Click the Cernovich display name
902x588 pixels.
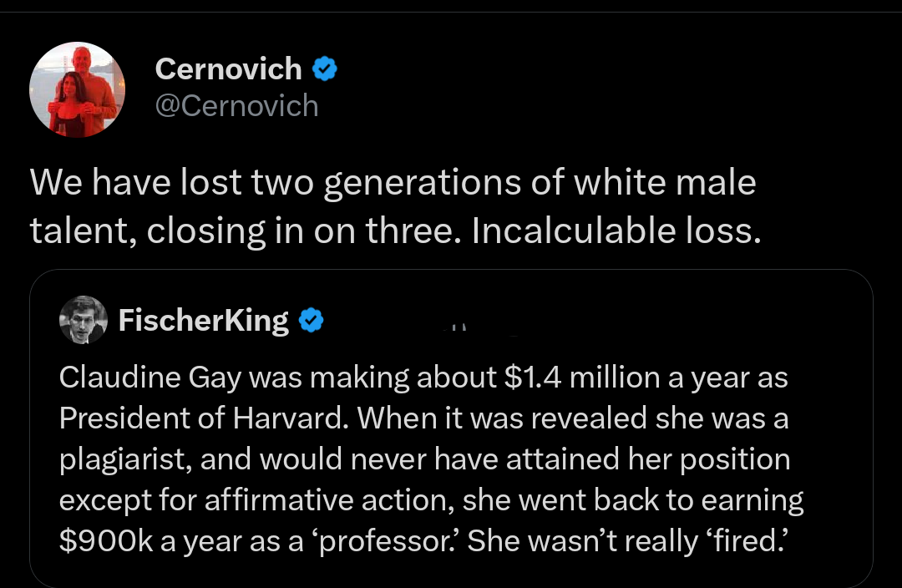click(x=228, y=69)
